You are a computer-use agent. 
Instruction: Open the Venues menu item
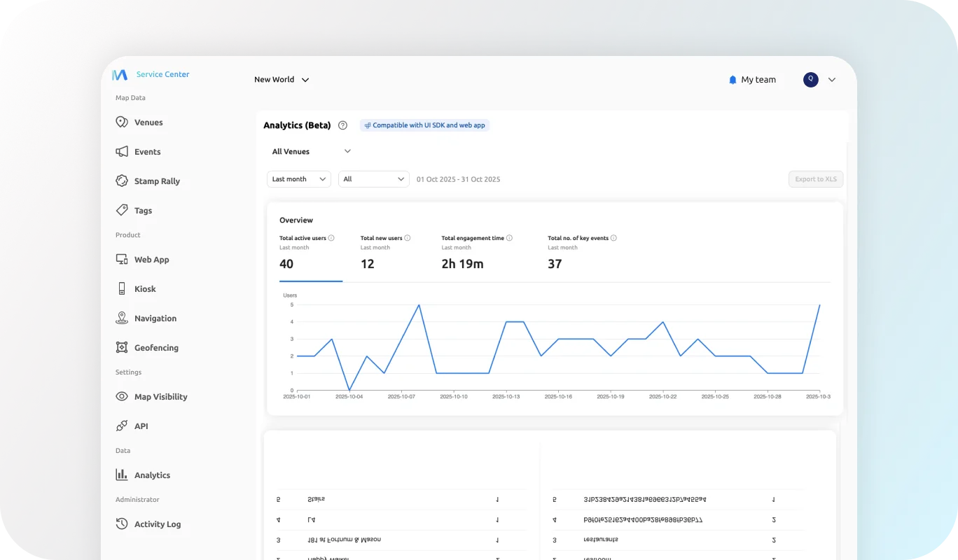click(148, 122)
